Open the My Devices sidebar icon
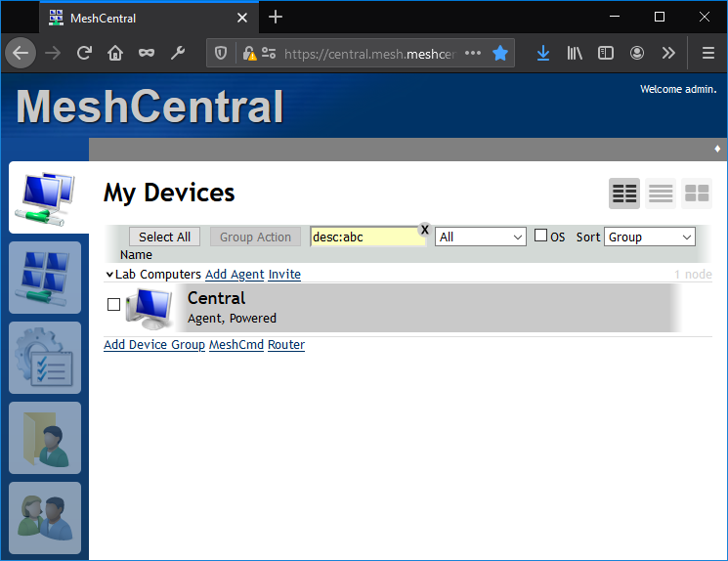The width and height of the screenshot is (728, 561). click(45, 197)
